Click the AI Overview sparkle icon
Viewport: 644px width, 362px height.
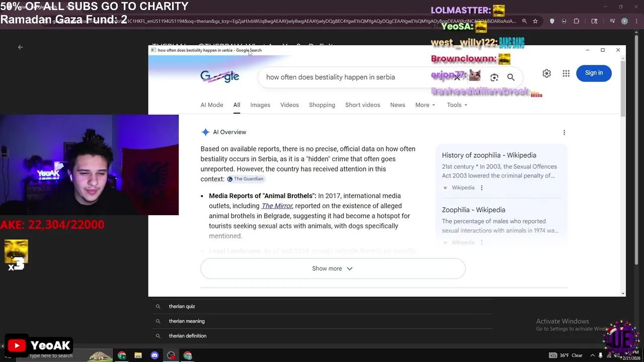click(x=205, y=132)
